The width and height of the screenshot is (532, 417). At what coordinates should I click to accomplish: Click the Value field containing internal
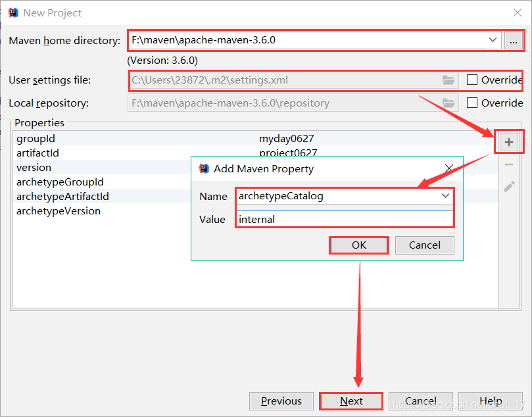(345, 219)
